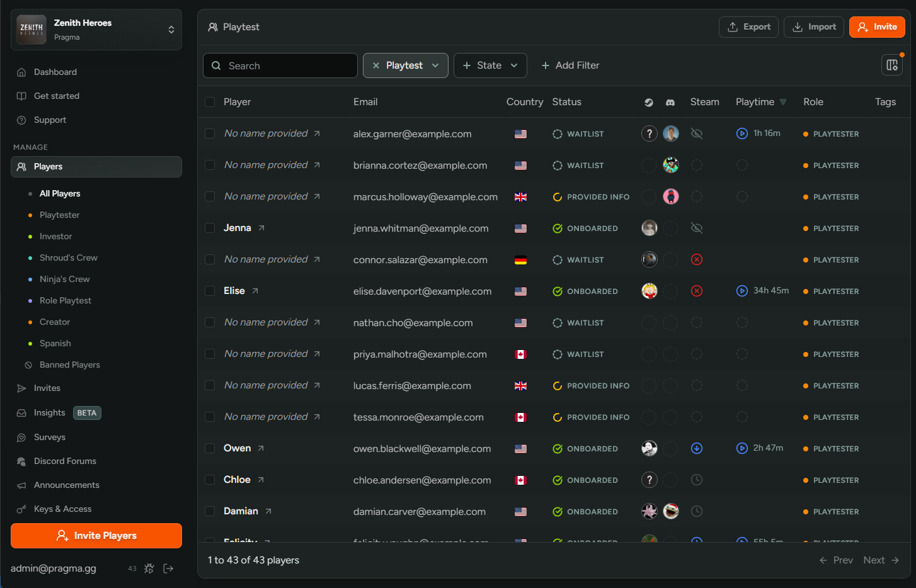Click the bug report icon in sidebar footer
The image size is (916, 588).
pyautogui.click(x=149, y=568)
